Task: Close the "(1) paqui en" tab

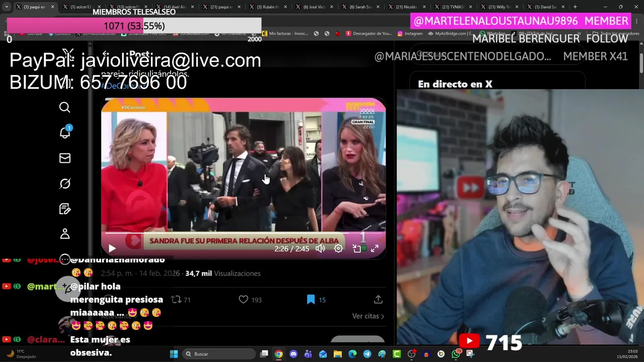Action: [52, 7]
